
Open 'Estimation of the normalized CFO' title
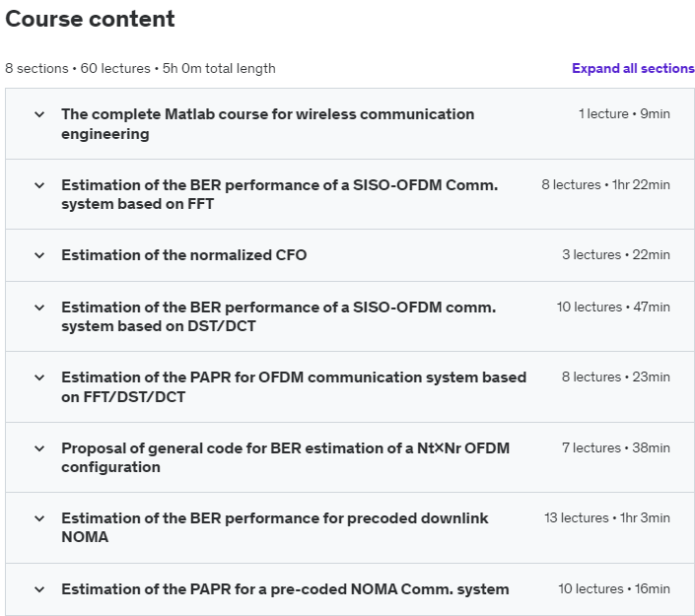click(184, 255)
